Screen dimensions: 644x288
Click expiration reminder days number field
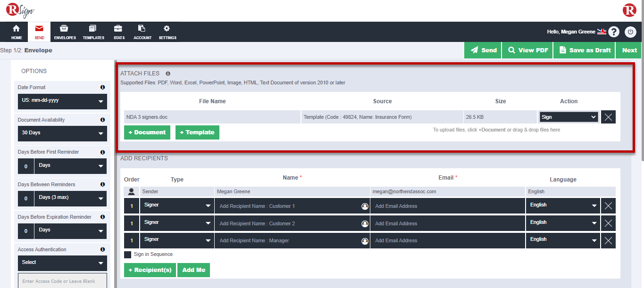[26, 231]
